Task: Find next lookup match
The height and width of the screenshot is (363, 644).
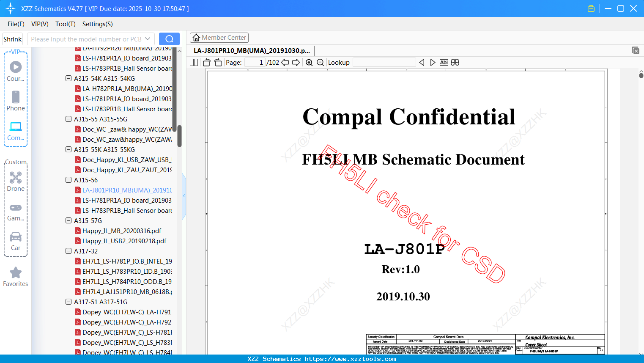Action: pyautogui.click(x=433, y=63)
